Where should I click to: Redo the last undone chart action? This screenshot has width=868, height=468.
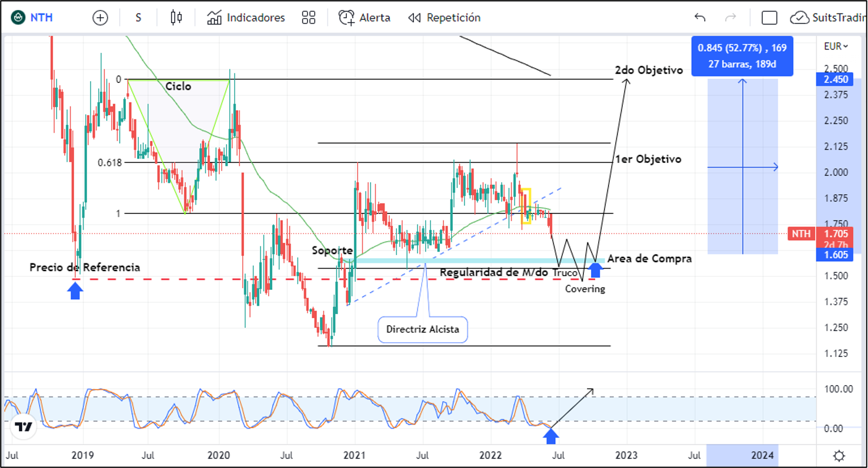(730, 18)
